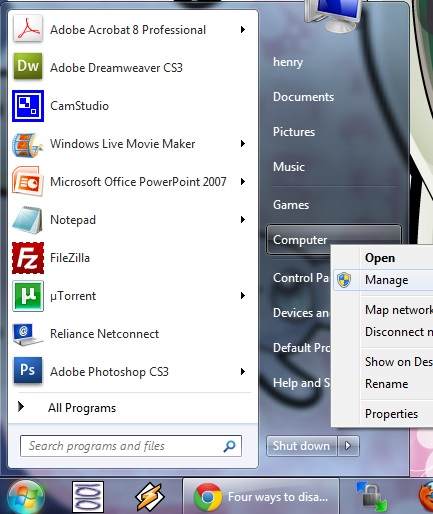Expand the All Programs arrow
The image size is (433, 514).
[21, 406]
